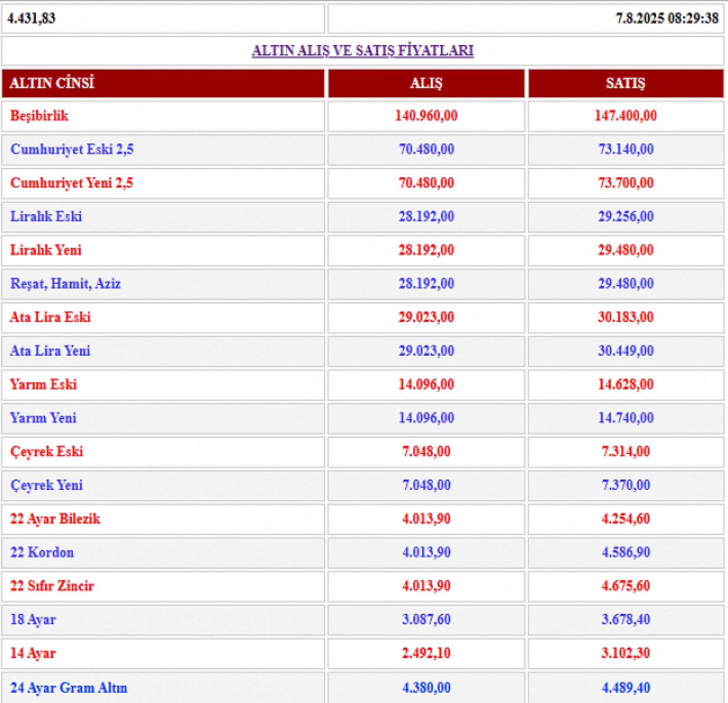The height and width of the screenshot is (703, 728).
Task: Select the 24 Ayar Gram Altın label
Action: tap(69, 688)
